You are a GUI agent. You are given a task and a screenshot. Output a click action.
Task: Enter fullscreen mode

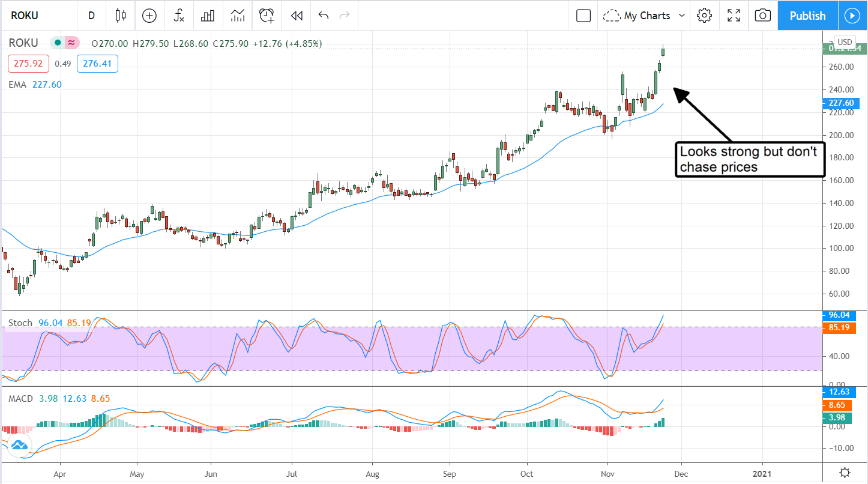734,16
